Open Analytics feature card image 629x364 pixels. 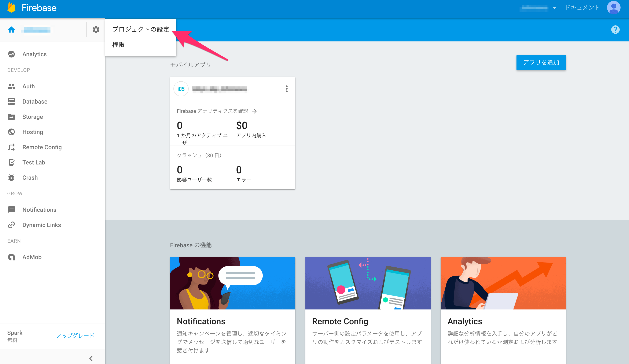(x=503, y=283)
